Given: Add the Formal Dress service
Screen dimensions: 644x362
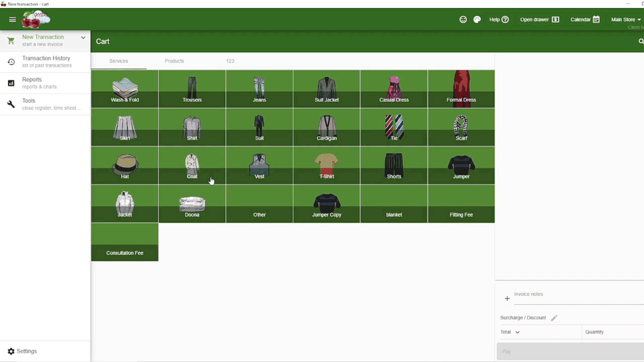Looking at the screenshot, I should click(x=461, y=89).
